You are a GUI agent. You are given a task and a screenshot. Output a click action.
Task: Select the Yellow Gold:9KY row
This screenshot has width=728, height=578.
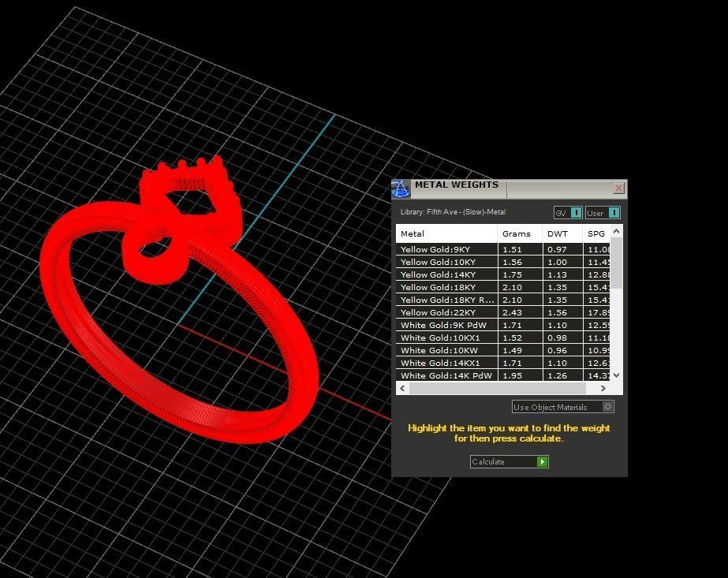[x=503, y=249]
